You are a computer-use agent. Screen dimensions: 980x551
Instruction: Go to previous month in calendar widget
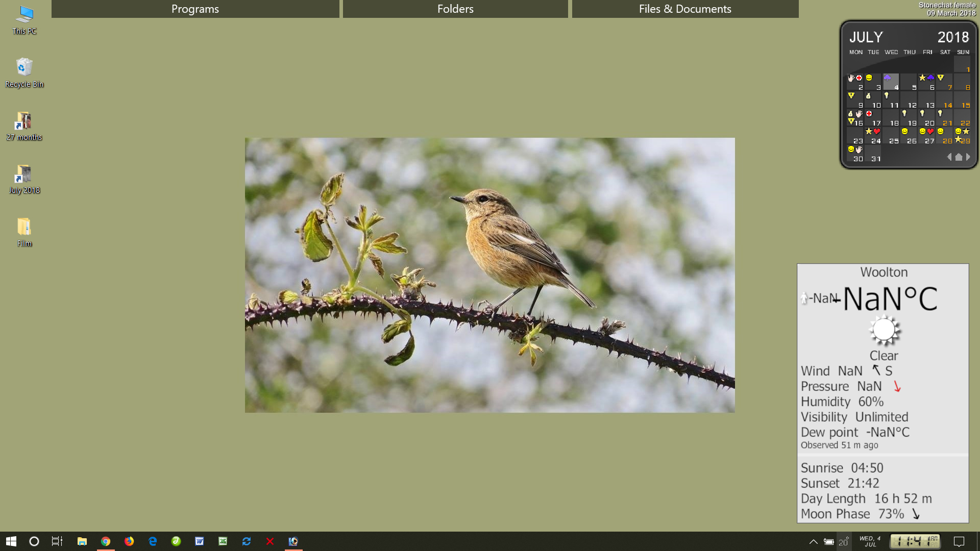click(x=949, y=157)
